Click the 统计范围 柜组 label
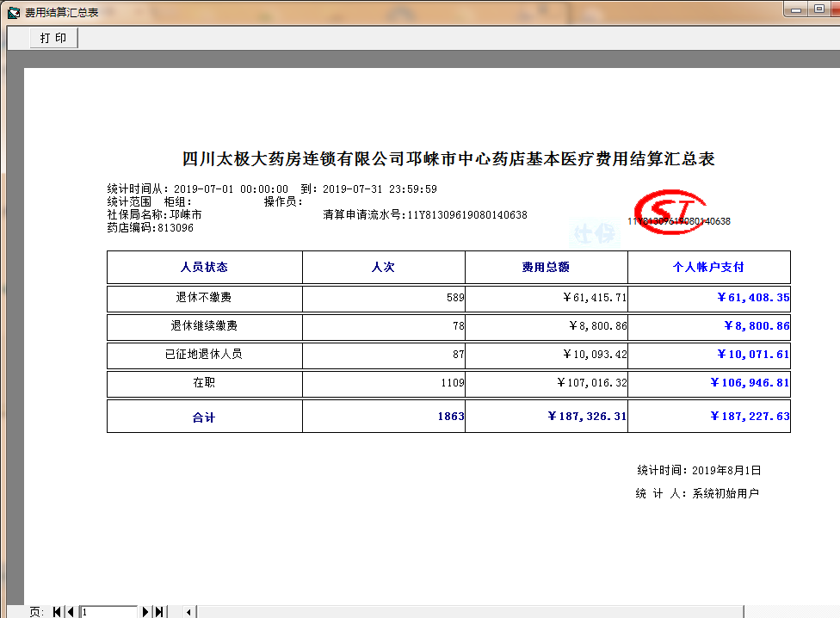This screenshot has width=840, height=618. click(150, 202)
